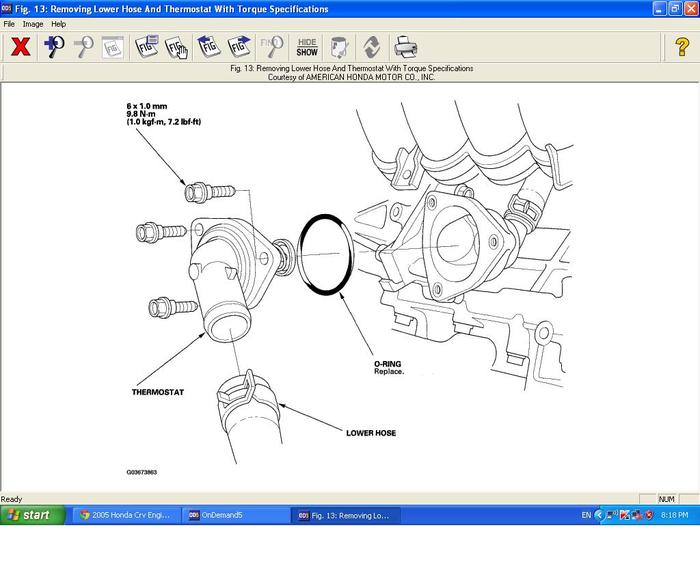Open the Image menu
The image size is (700, 571).
pos(33,24)
